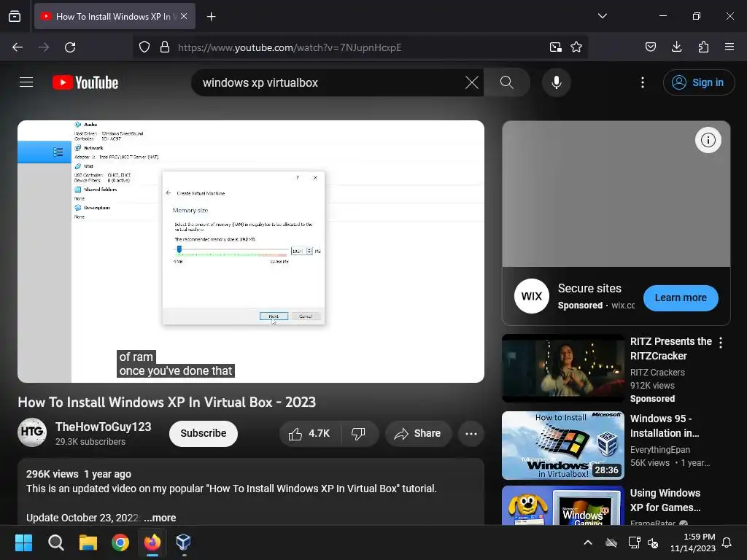Open options for the RITZCracker ad

pyautogui.click(x=721, y=343)
